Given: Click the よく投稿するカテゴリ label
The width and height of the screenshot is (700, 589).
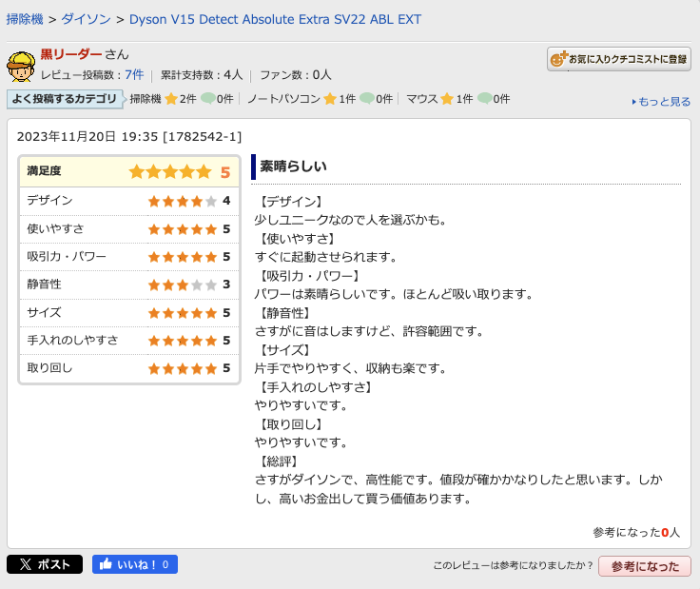Looking at the screenshot, I should [65, 99].
